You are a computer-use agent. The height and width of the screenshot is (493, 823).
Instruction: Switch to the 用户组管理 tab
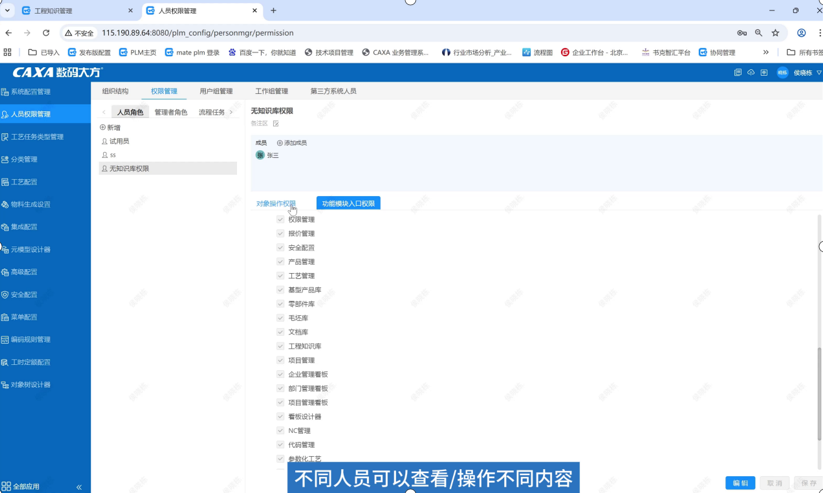coord(216,91)
